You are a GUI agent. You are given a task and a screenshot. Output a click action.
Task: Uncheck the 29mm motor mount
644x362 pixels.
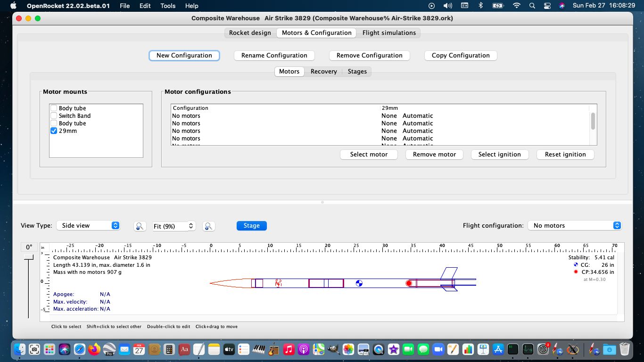point(54,131)
